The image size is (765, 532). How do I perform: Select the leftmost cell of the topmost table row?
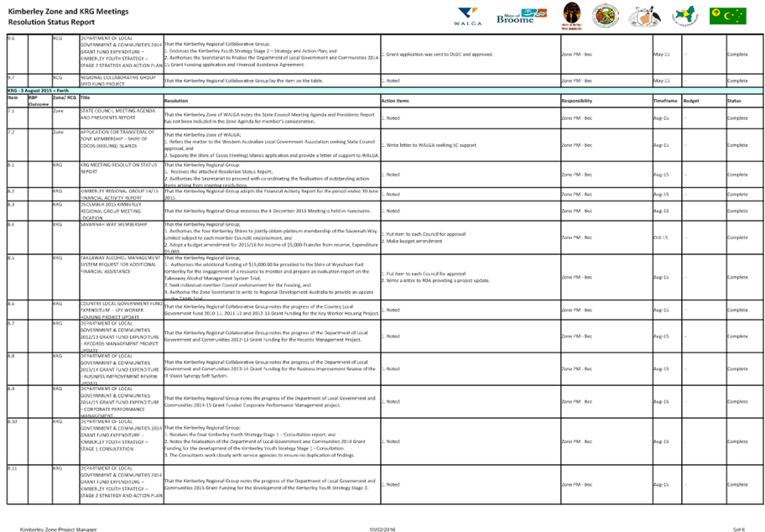[x=17, y=54]
